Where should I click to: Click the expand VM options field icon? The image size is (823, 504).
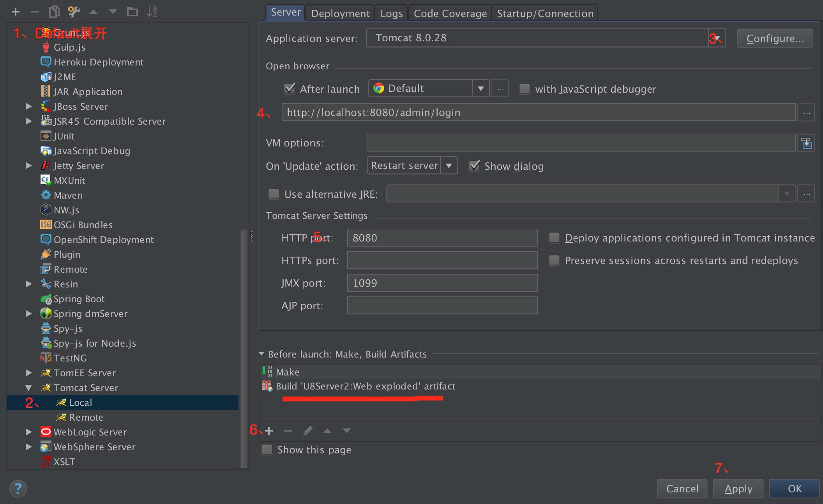tap(807, 143)
